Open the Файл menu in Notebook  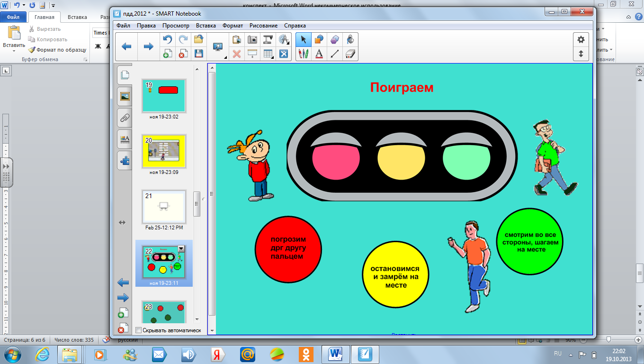tap(123, 26)
